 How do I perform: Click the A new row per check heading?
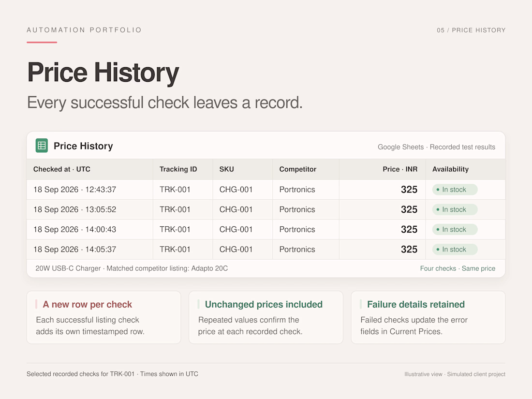click(x=87, y=304)
